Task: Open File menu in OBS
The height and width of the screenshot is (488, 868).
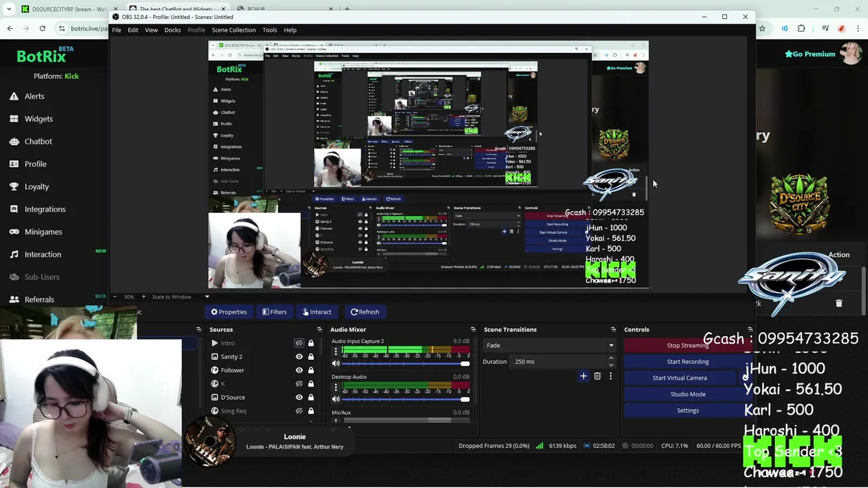Action: tap(117, 30)
